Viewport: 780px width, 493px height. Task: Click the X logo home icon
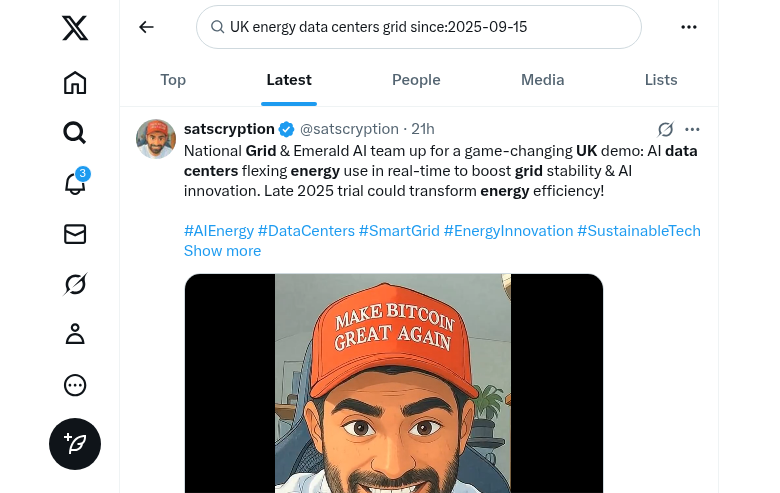[75, 28]
